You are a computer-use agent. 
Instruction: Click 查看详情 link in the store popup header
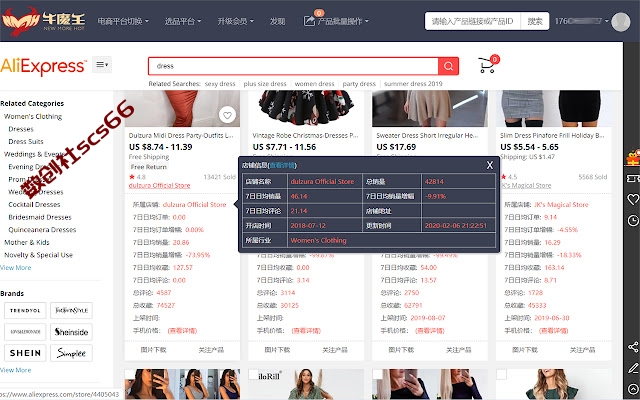click(x=282, y=165)
